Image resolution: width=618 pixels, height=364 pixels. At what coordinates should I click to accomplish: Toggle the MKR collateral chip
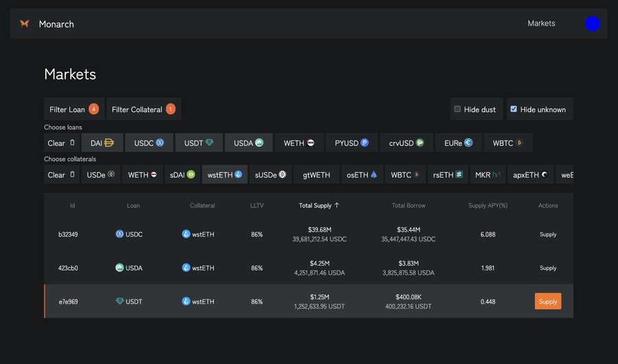click(x=488, y=174)
